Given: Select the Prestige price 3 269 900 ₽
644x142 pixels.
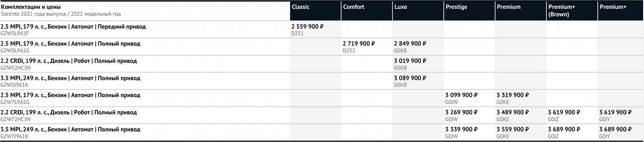Looking at the screenshot, I should pos(461,112).
